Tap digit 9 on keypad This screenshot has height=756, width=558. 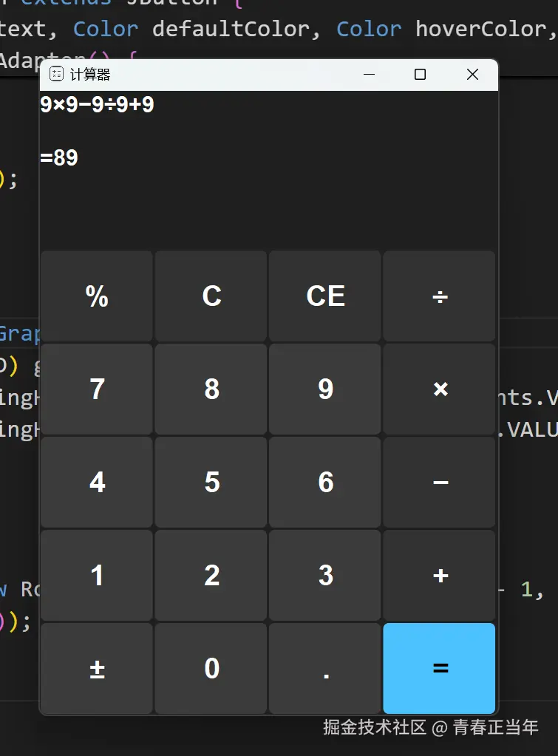[x=325, y=389]
